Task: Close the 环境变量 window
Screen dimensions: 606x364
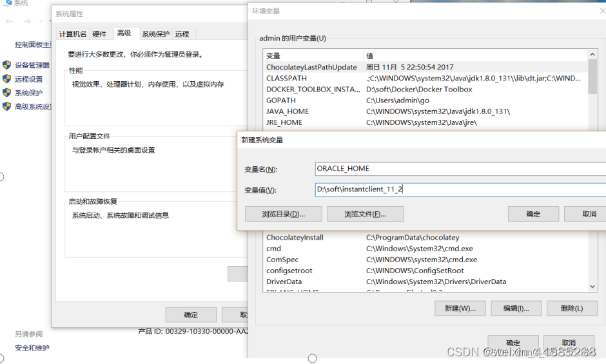Action: (x=601, y=11)
